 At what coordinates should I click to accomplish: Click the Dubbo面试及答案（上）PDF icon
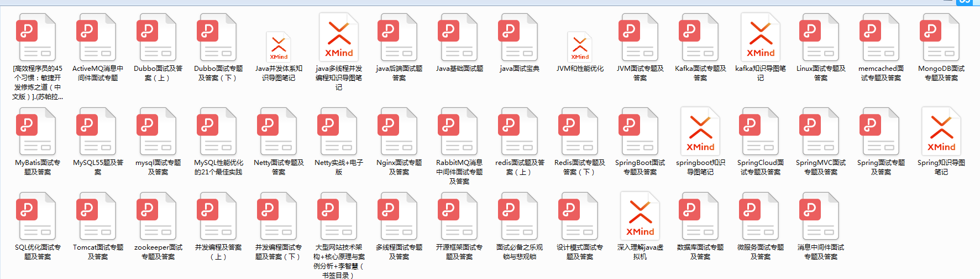coord(157,37)
